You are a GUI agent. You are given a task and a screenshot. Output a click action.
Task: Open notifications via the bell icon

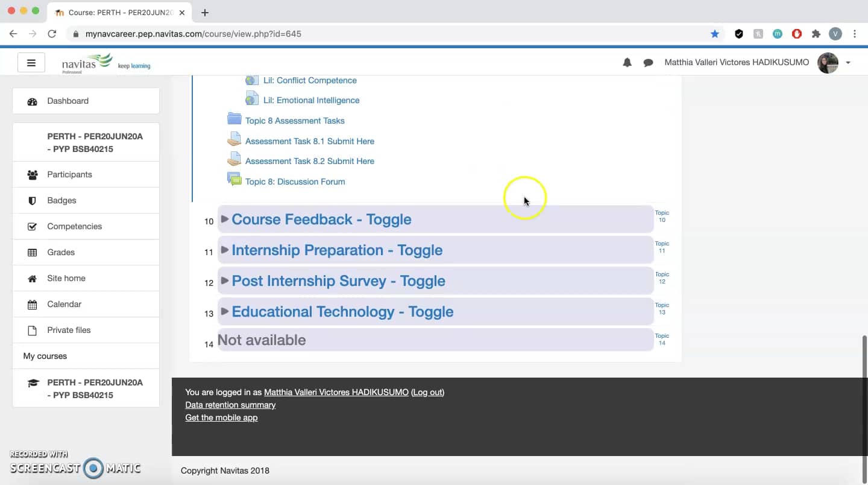(627, 62)
